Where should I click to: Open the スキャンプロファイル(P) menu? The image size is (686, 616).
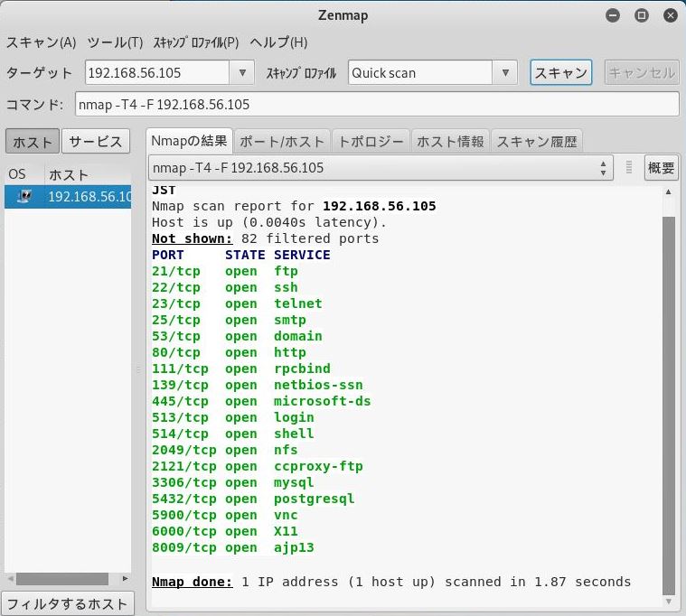[x=195, y=42]
